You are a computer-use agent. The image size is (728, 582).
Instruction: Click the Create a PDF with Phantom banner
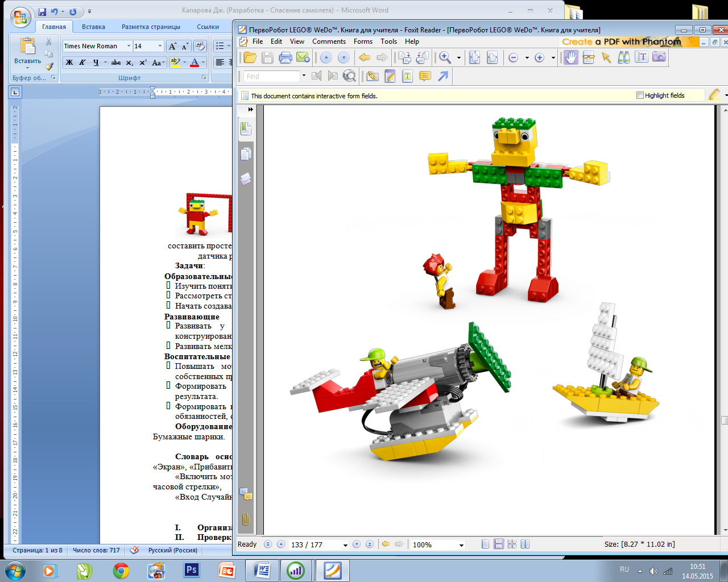coord(621,41)
